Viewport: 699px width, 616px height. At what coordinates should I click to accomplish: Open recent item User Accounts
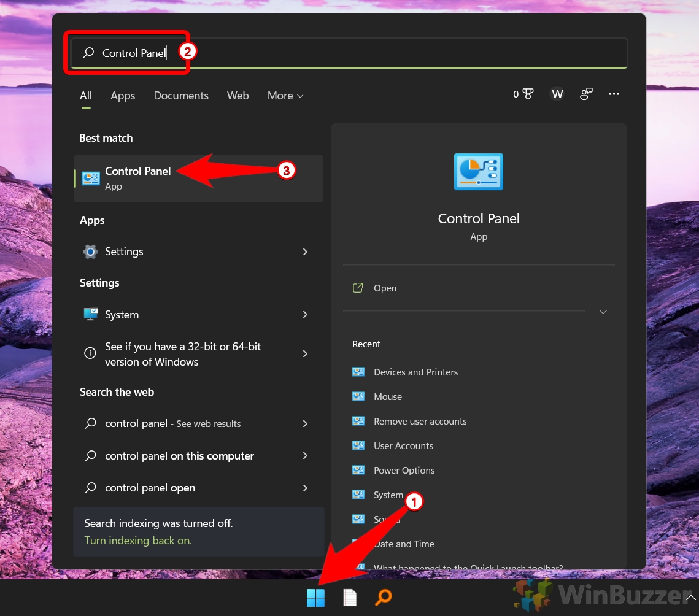click(x=403, y=445)
